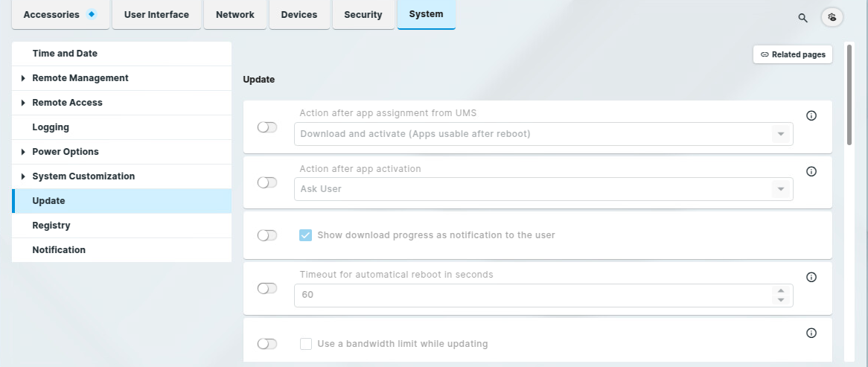
Task: Switch to the Security tab
Action: (363, 15)
